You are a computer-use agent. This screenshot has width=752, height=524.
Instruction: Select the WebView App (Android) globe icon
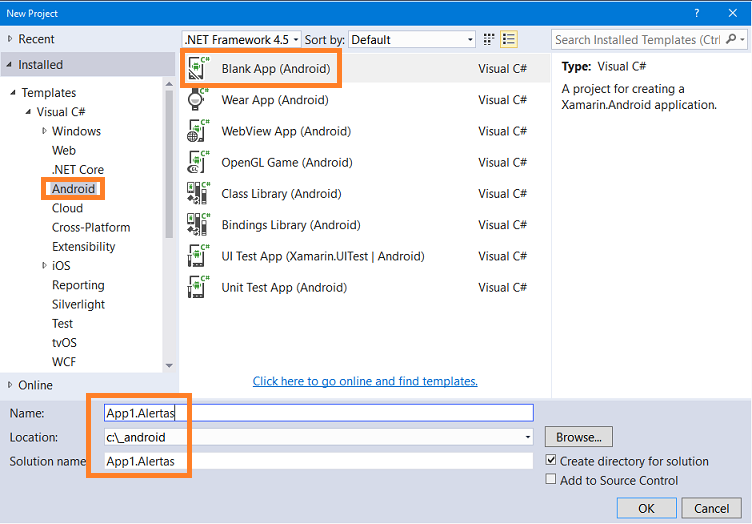[198, 130]
